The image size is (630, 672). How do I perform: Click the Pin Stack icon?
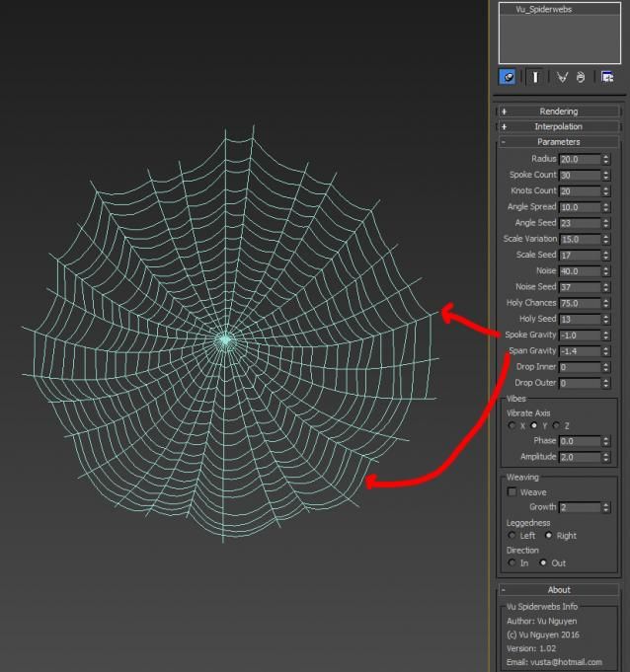click(508, 77)
